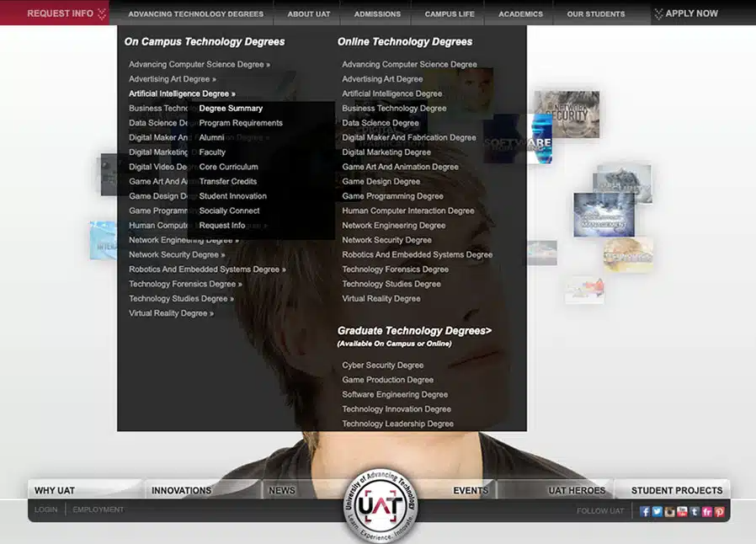Open the Twitter social icon
Screen dimensions: 756x544
[x=658, y=511]
